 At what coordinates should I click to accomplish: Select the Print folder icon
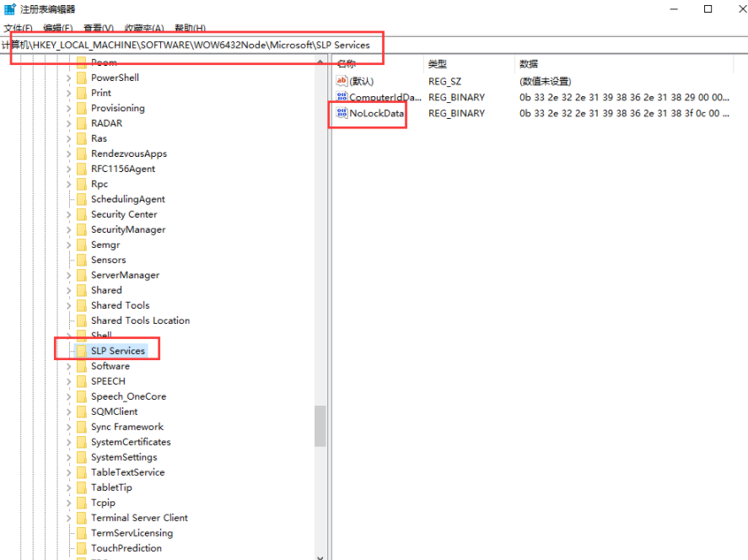[x=82, y=93]
